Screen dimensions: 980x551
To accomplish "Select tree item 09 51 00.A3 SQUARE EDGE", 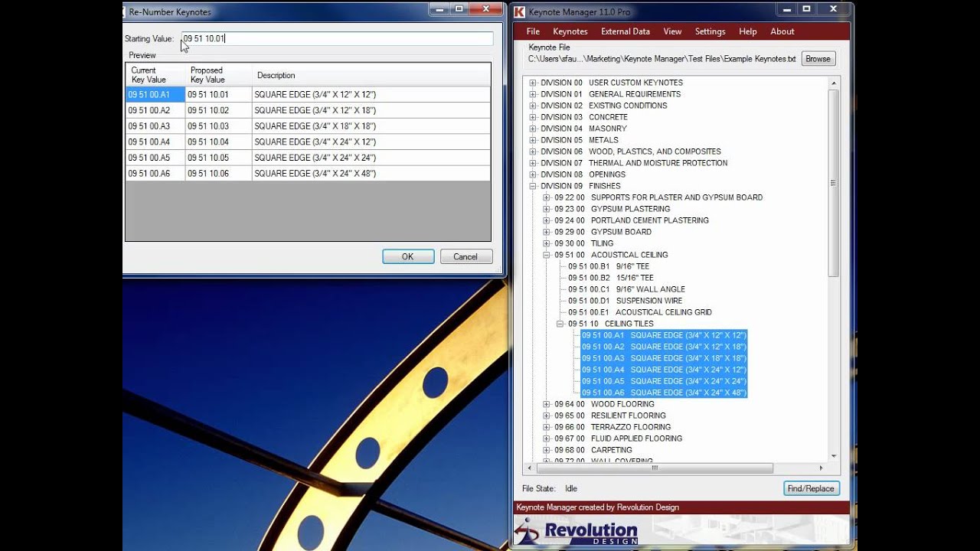I will click(x=664, y=358).
